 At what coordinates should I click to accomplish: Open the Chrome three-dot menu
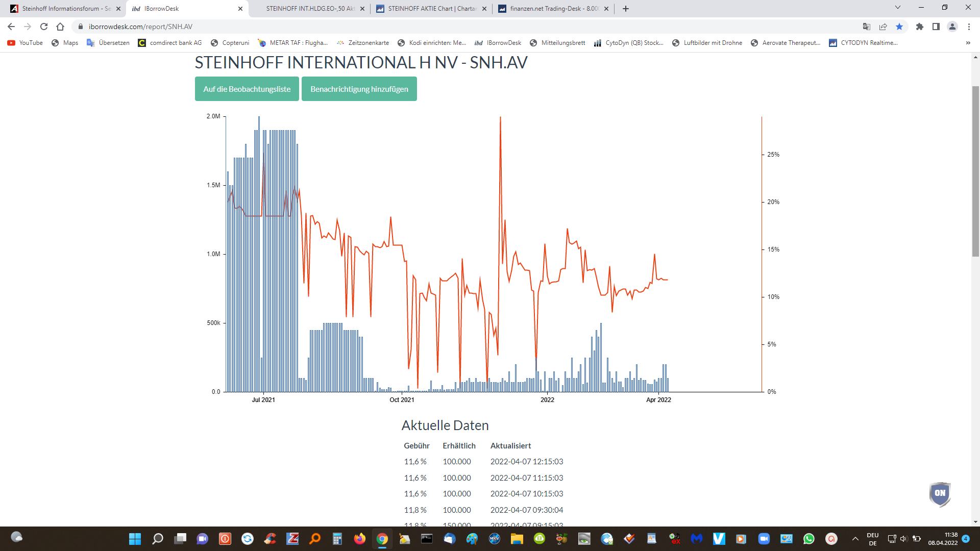point(969,27)
